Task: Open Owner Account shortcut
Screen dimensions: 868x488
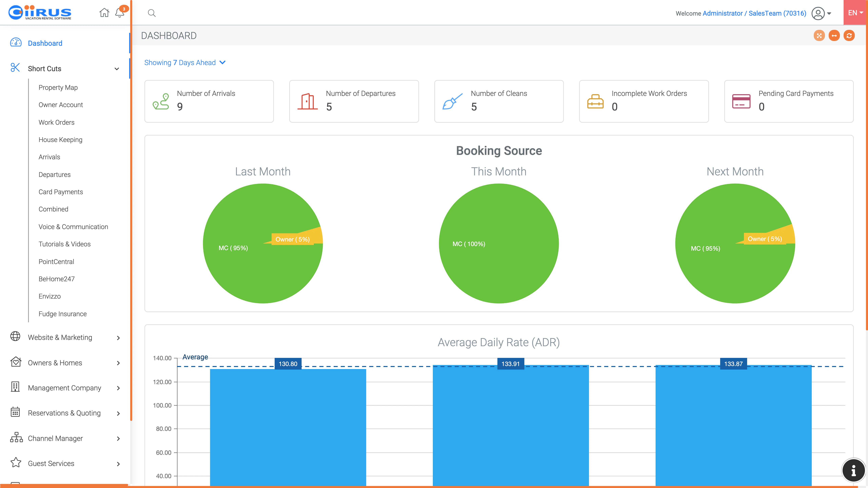Action: [61, 105]
